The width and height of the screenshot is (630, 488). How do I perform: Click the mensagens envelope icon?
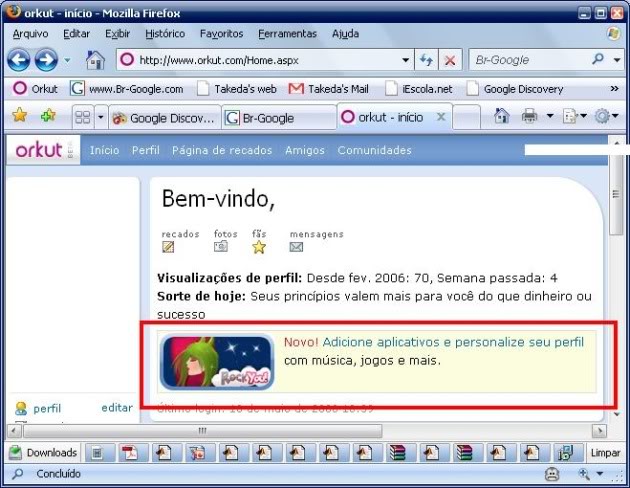pyautogui.click(x=297, y=247)
